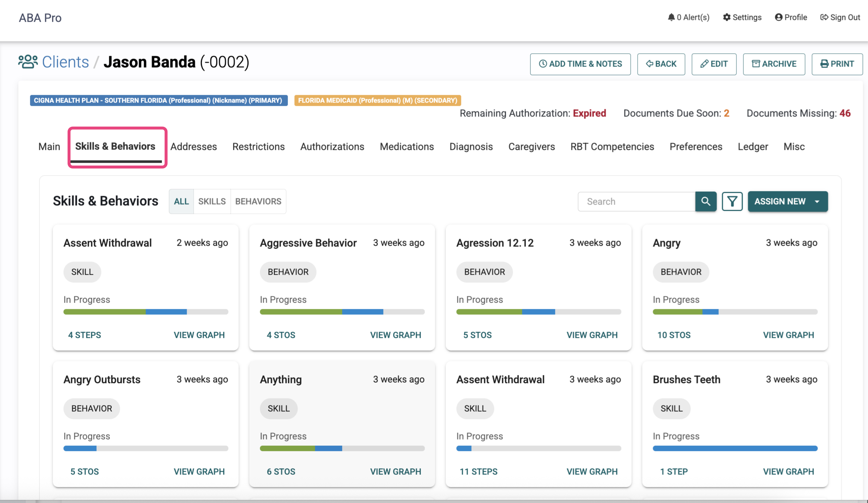This screenshot has height=503, width=868.
Task: Open the RBT Competencies tab
Action: coord(612,146)
